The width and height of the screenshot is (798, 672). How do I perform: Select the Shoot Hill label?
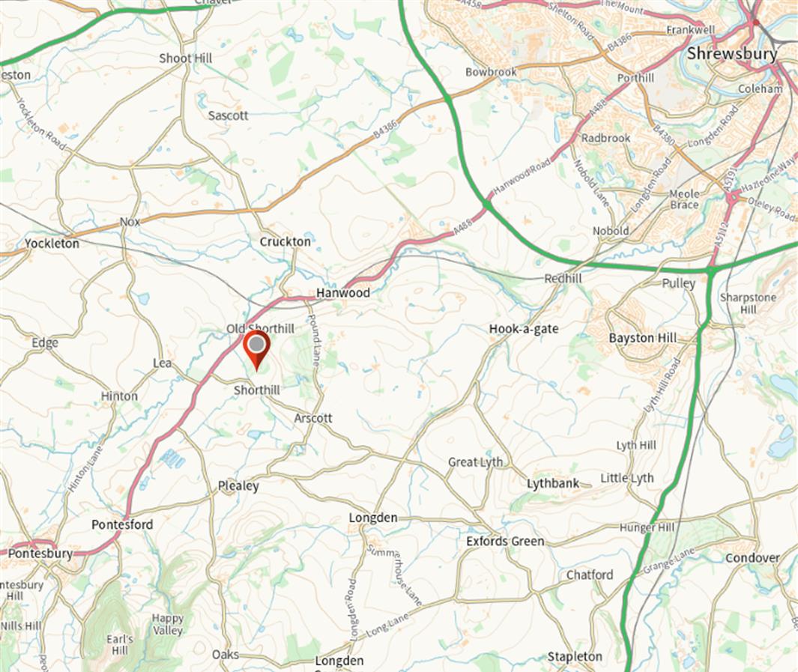[x=186, y=58]
